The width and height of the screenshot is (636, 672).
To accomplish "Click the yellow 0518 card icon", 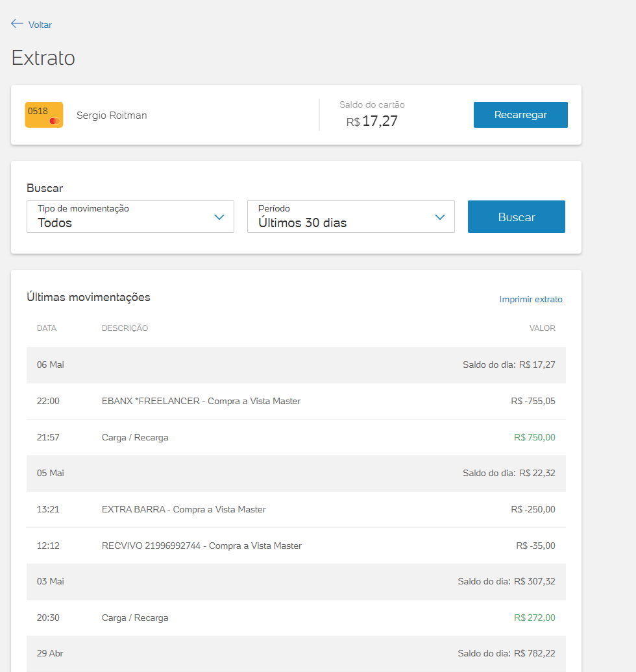I will click(44, 115).
